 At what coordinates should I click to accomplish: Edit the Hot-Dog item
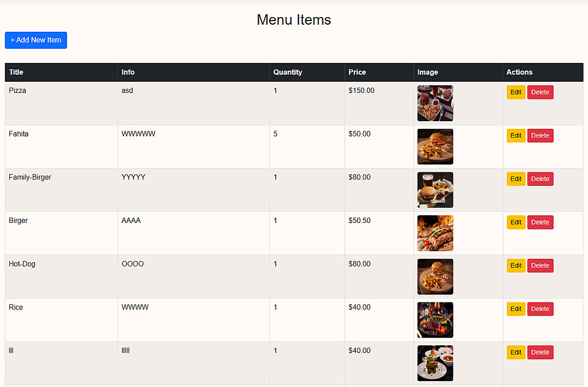click(516, 266)
